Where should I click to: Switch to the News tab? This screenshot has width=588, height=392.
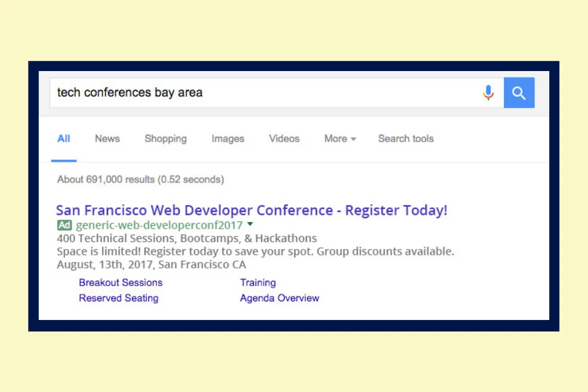pos(107,139)
